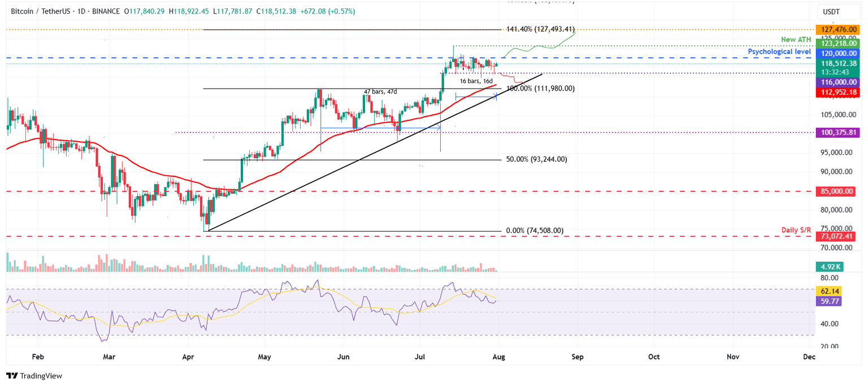Select the New ATH annotation text
Screen dimensions: 868x386
(796, 39)
